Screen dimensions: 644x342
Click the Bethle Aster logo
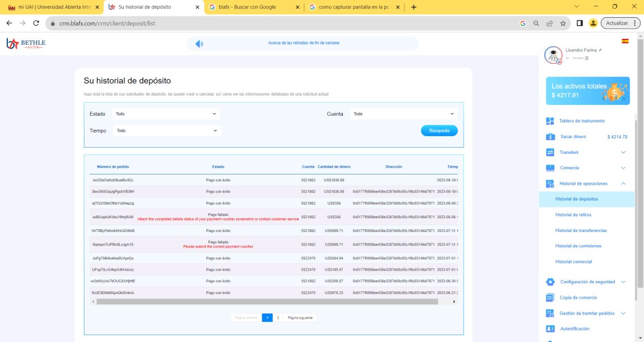[26, 44]
